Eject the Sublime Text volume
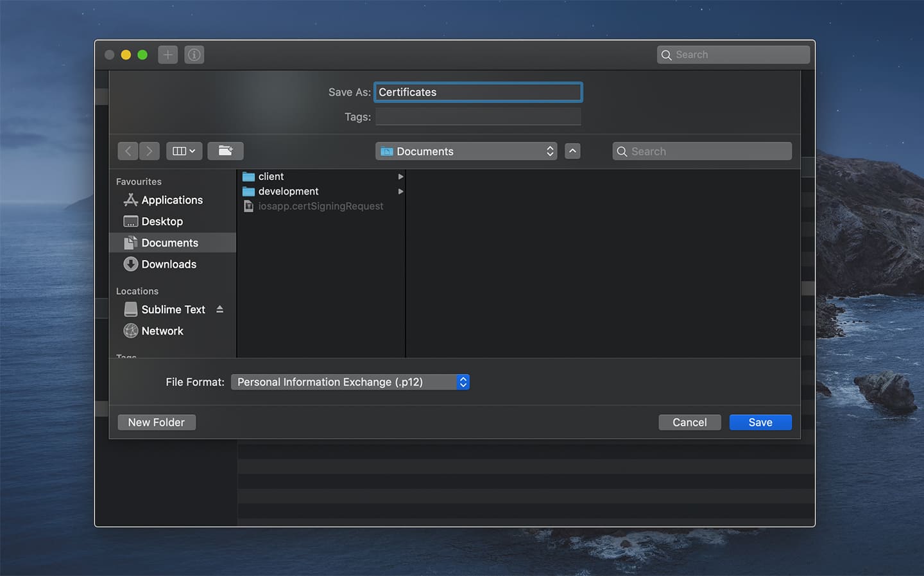The image size is (924, 576). point(220,309)
